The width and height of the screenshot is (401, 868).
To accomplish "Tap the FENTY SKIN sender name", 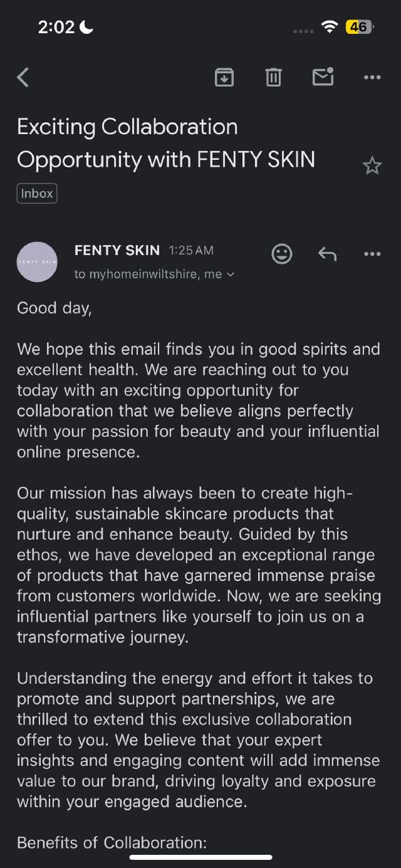I will [117, 251].
